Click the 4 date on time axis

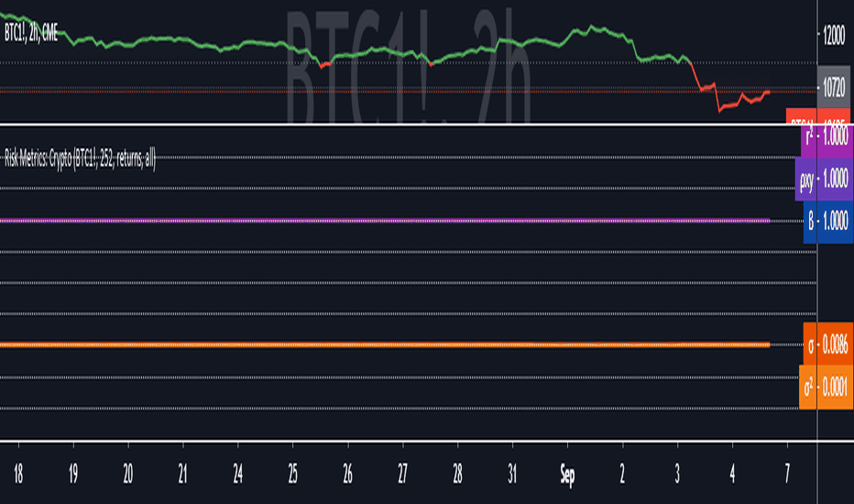732,475
